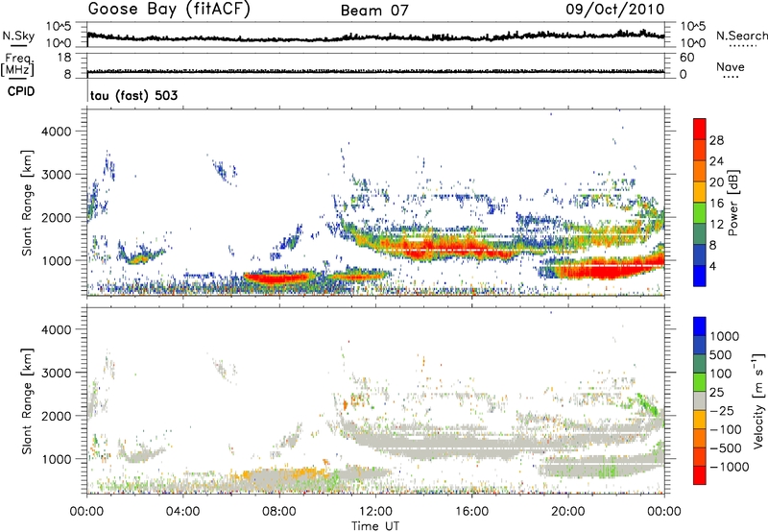Select the "20" label on the power color bar
Viewport: 768px width, 532px height.
click(716, 182)
